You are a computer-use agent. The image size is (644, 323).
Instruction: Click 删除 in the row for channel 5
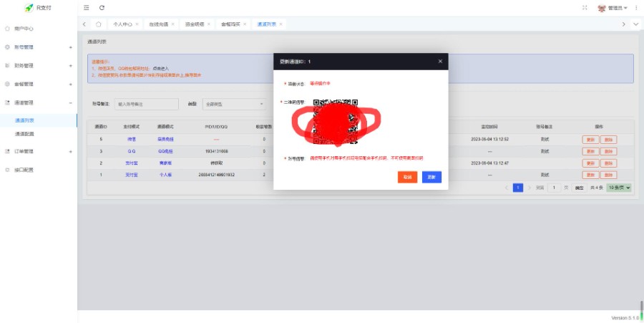[x=609, y=140]
